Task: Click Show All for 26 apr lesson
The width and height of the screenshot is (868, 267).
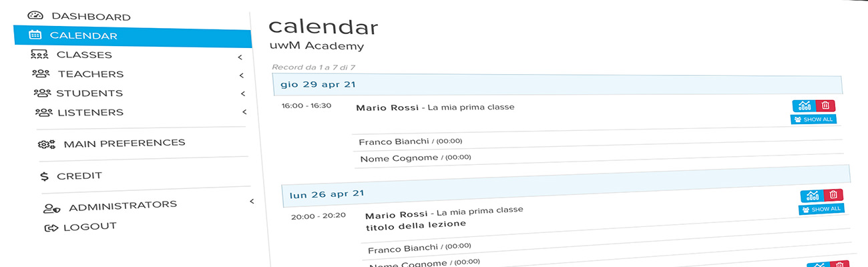Action: coord(821,209)
